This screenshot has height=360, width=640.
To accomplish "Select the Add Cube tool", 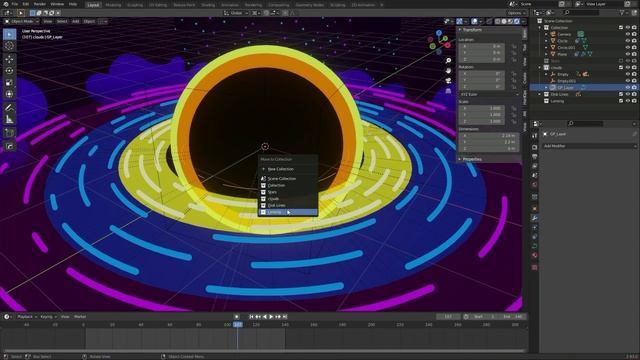I will tap(9, 133).
